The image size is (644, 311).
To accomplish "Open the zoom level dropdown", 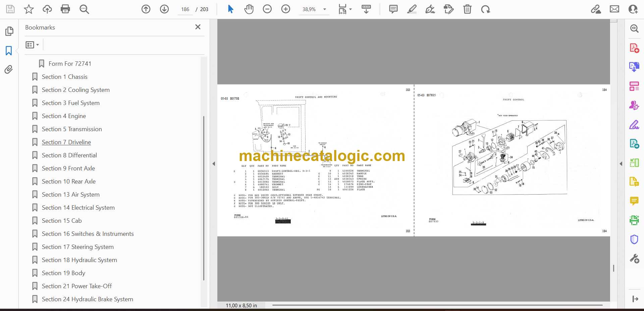I will click(324, 9).
